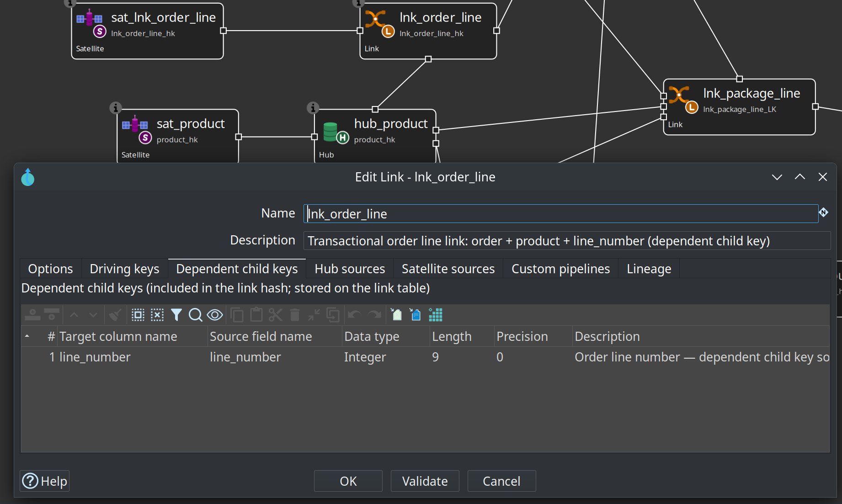Click the import spreadsheet icon with green sheet
Screen dimensions: 842x504
pos(396,315)
